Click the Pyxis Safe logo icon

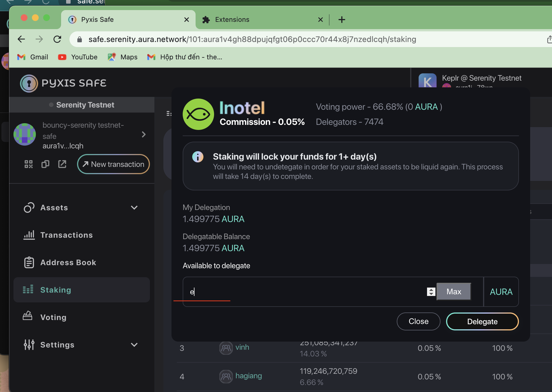click(x=29, y=83)
